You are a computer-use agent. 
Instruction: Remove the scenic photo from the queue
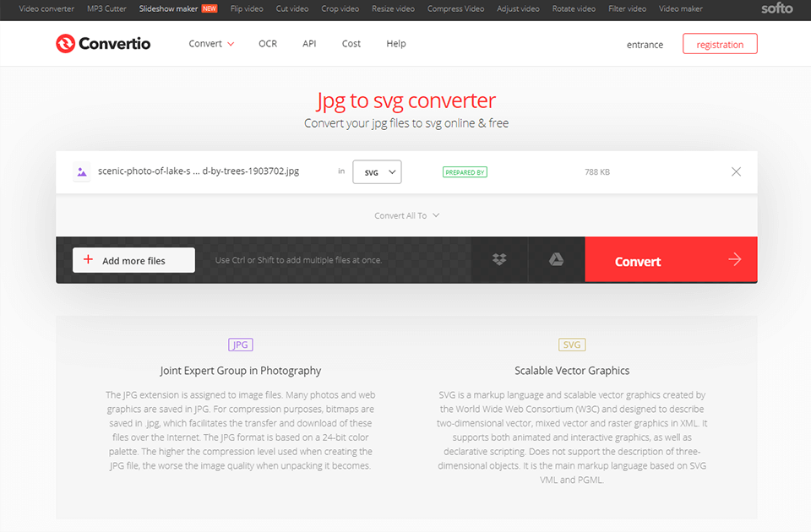pos(736,171)
